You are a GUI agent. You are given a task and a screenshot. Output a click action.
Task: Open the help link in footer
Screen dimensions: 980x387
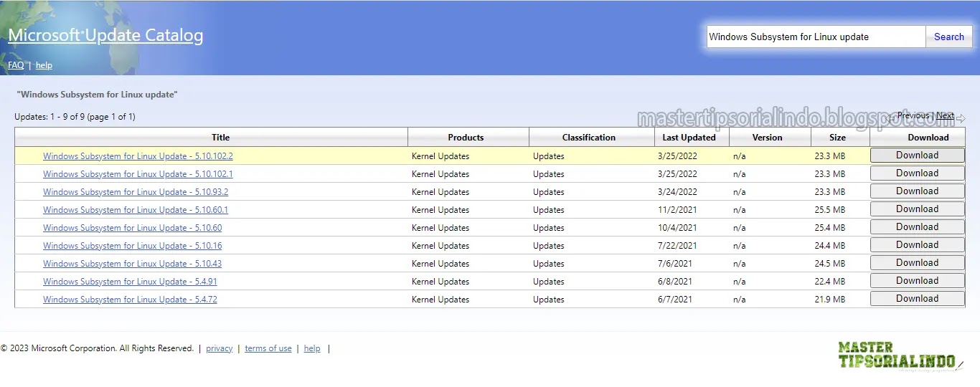312,348
